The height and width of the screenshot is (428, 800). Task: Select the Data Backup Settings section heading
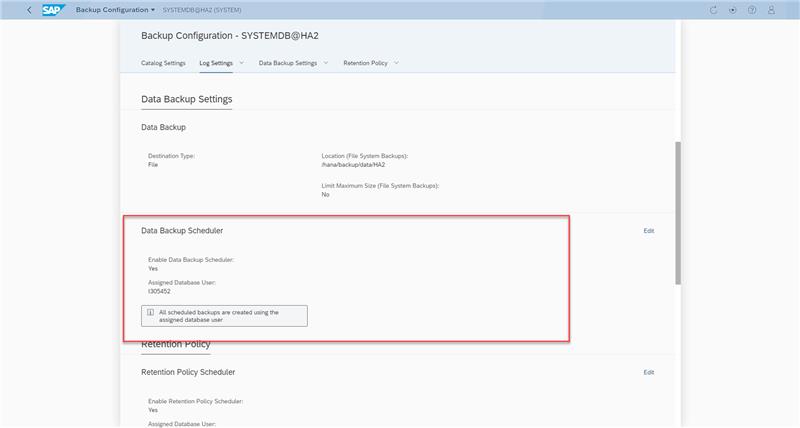[187, 99]
